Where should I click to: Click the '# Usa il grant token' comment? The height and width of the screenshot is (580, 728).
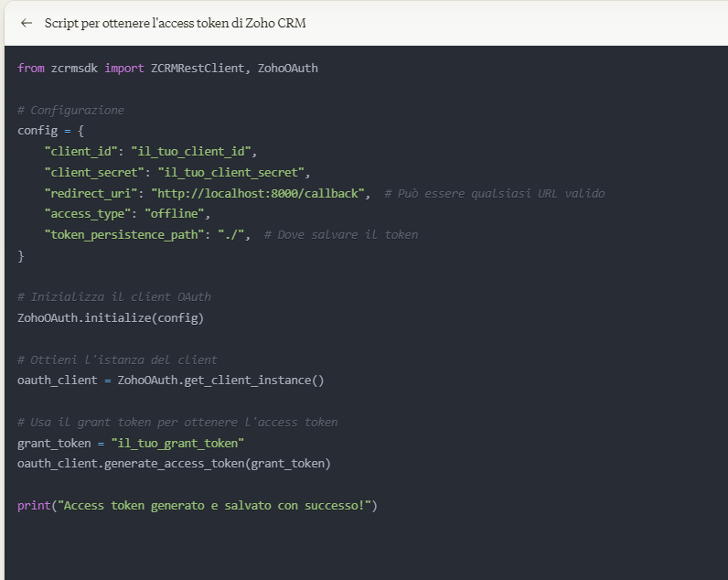point(177,423)
